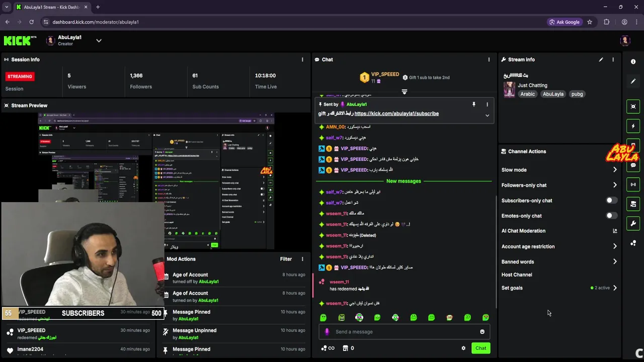The image size is (644, 362).
Task: Open Ask Google button in toolbar
Action: tap(564, 22)
